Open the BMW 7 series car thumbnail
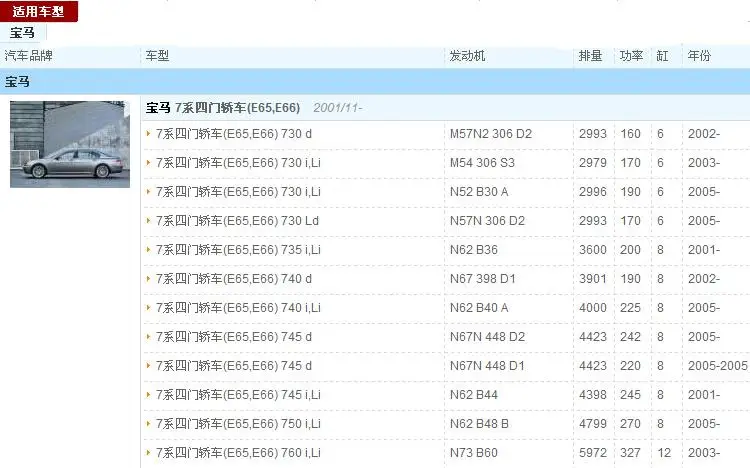Screen dimensions: 750x468 [70, 144]
